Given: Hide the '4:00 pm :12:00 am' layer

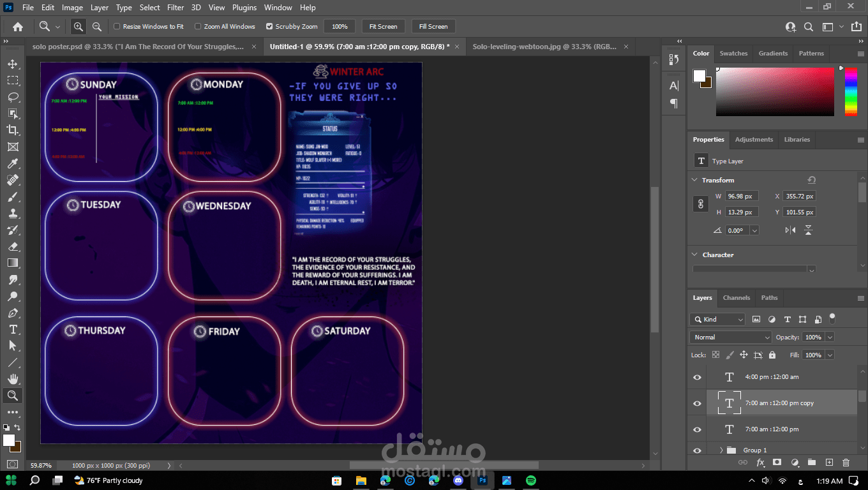Looking at the screenshot, I should 697,377.
